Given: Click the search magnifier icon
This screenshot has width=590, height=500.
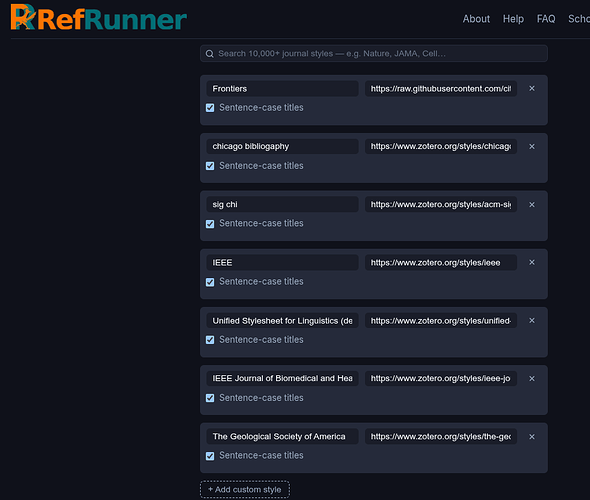Looking at the screenshot, I should point(210,54).
